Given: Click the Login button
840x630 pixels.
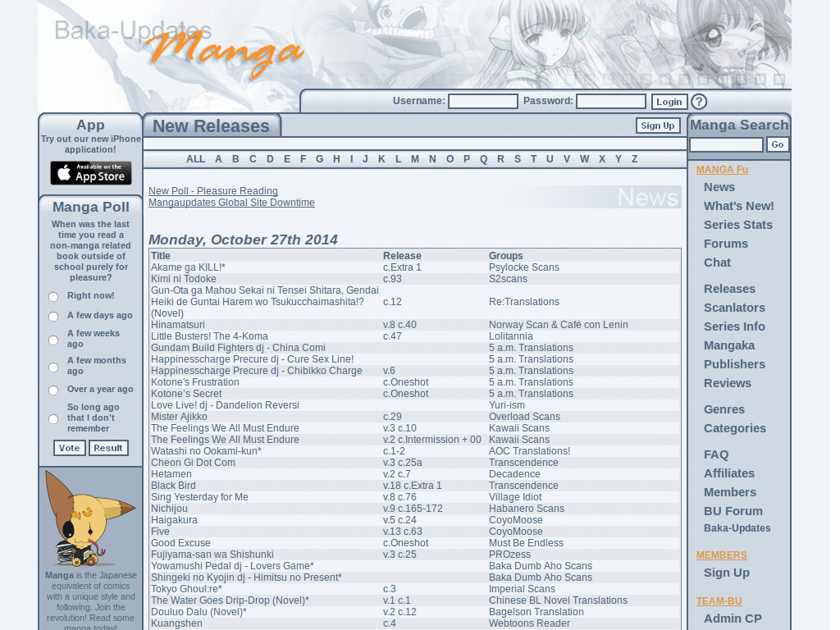Looking at the screenshot, I should pyautogui.click(x=669, y=102).
